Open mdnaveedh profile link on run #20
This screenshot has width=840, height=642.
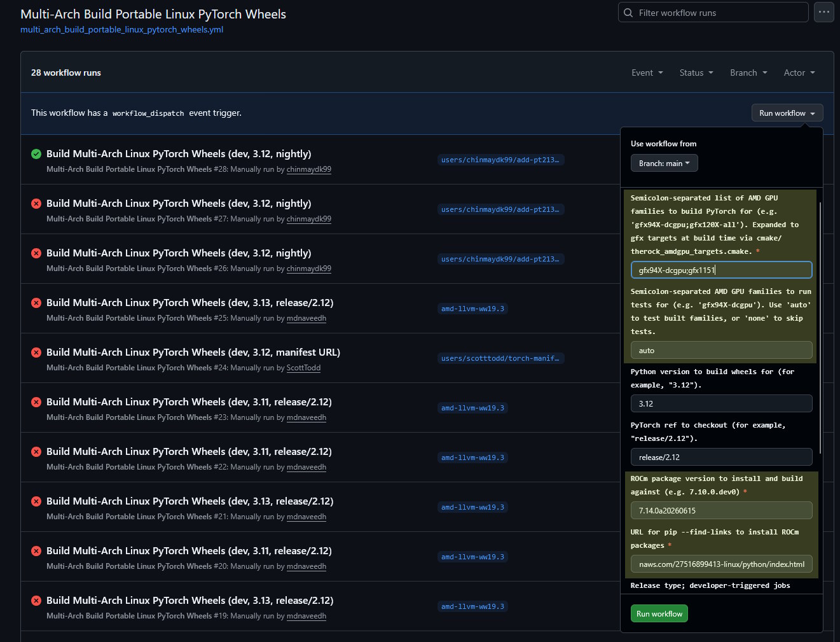306,566
